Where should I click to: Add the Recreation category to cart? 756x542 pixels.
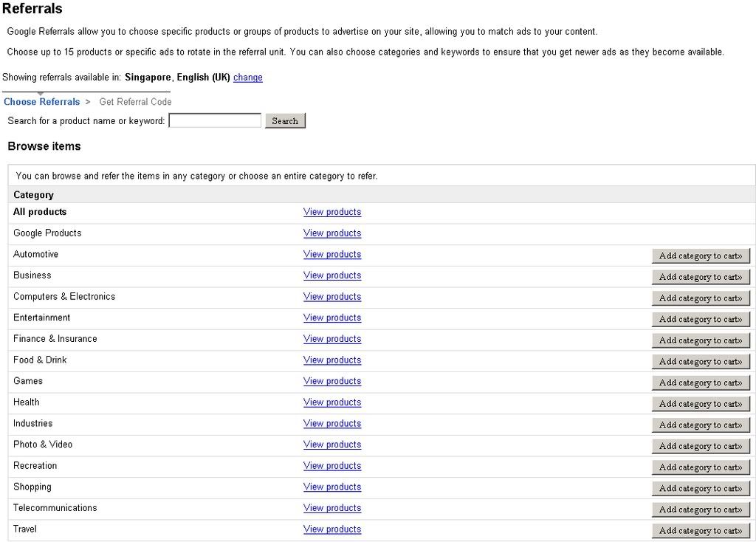point(701,467)
